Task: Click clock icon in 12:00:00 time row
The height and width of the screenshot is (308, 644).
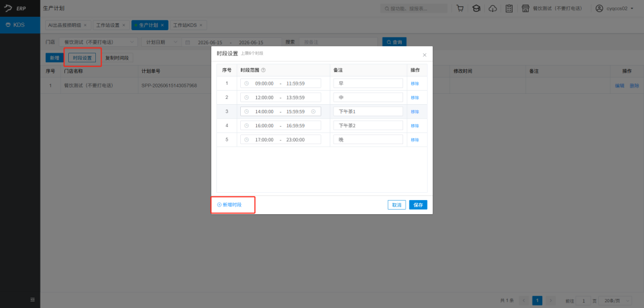Action: (247, 98)
